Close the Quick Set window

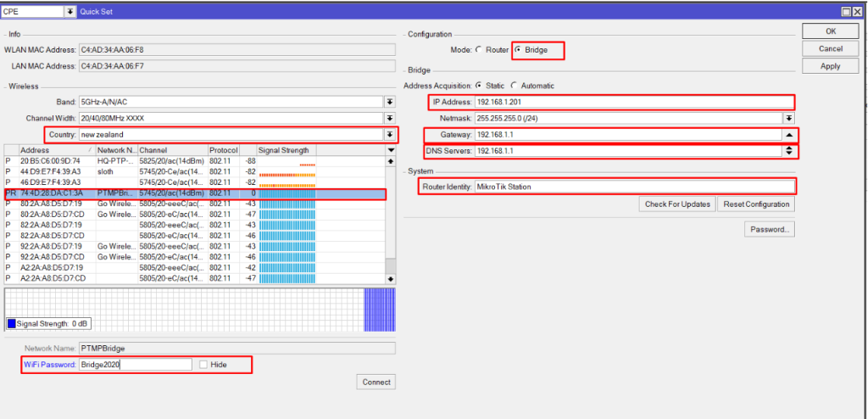tap(859, 11)
